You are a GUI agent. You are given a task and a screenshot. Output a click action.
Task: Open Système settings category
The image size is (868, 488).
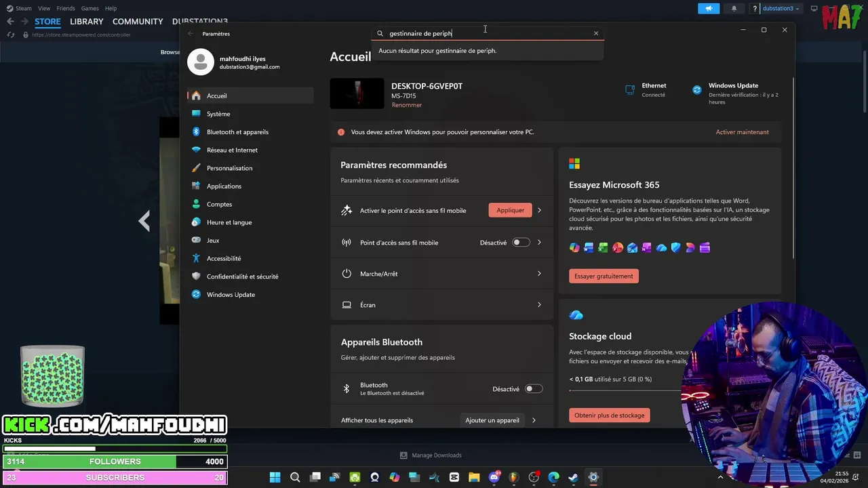click(250, 114)
